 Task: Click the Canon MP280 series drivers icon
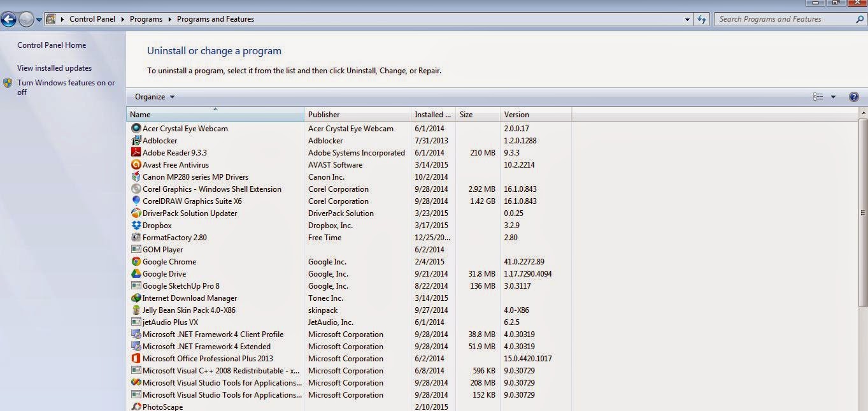(136, 177)
